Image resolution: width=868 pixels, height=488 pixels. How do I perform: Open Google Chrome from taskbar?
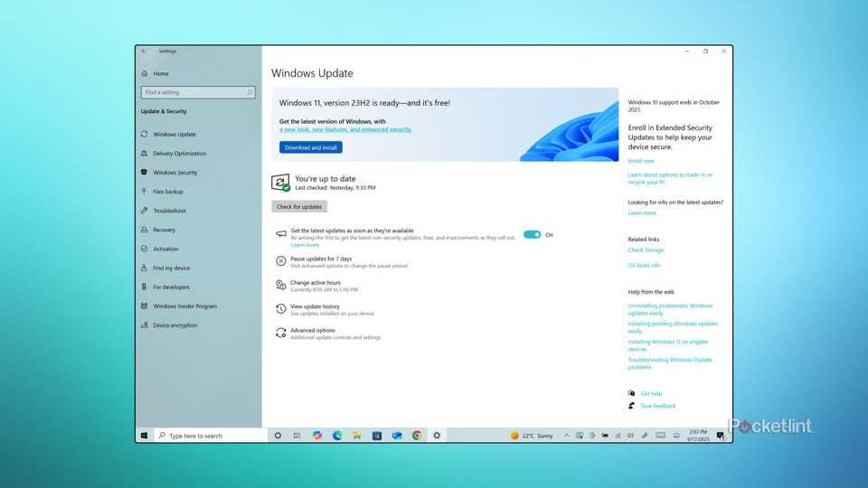[417, 436]
